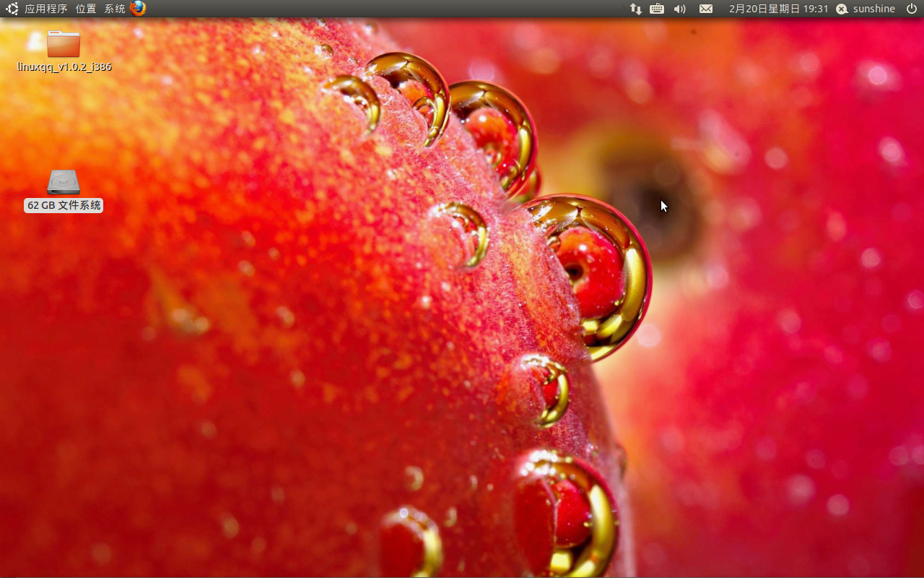Click the Ubuntu logo icon in the panel
The height and width of the screenshot is (578, 924).
coord(12,9)
